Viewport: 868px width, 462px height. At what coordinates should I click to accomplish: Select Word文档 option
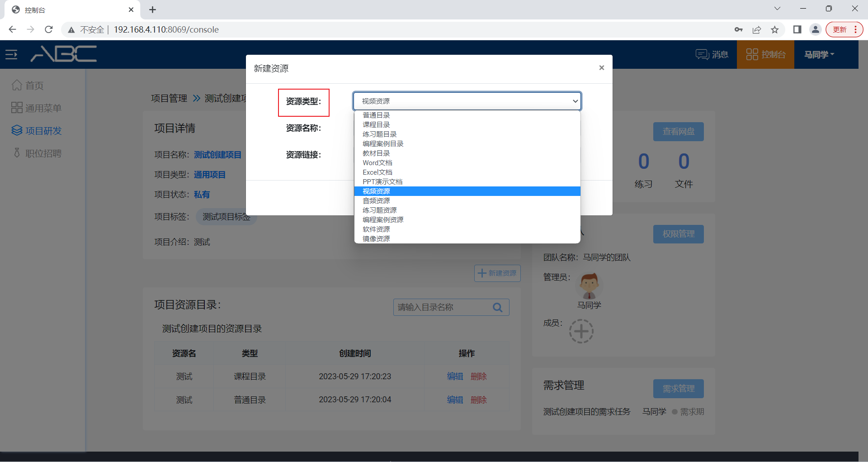[467, 163]
